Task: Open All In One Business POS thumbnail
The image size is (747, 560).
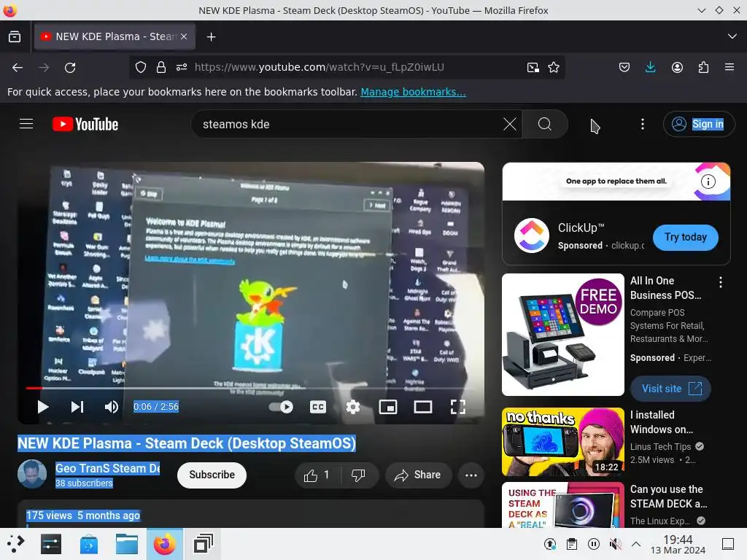Action: [563, 335]
